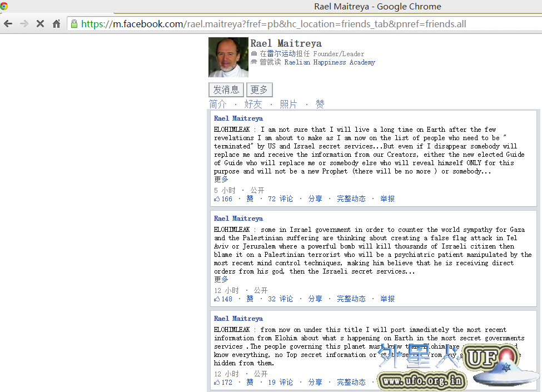Click the green SSL padlock icon
Screen dimensions: 542x392
pos(74,24)
